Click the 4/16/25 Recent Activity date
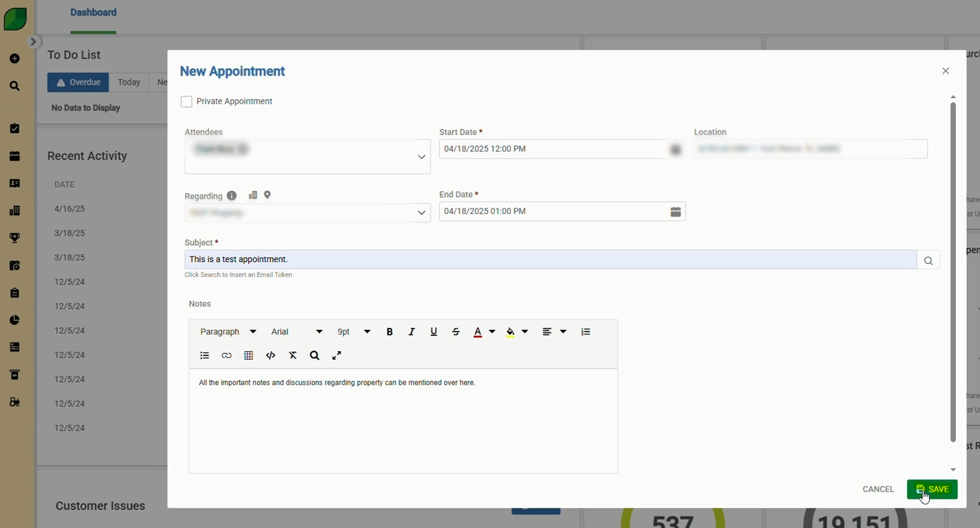 (x=70, y=209)
